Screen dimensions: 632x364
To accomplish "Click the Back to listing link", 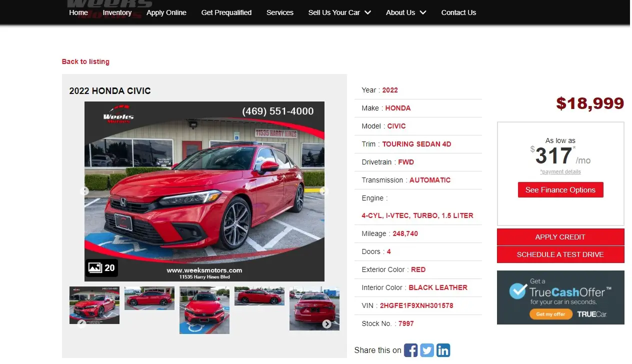I will [85, 61].
